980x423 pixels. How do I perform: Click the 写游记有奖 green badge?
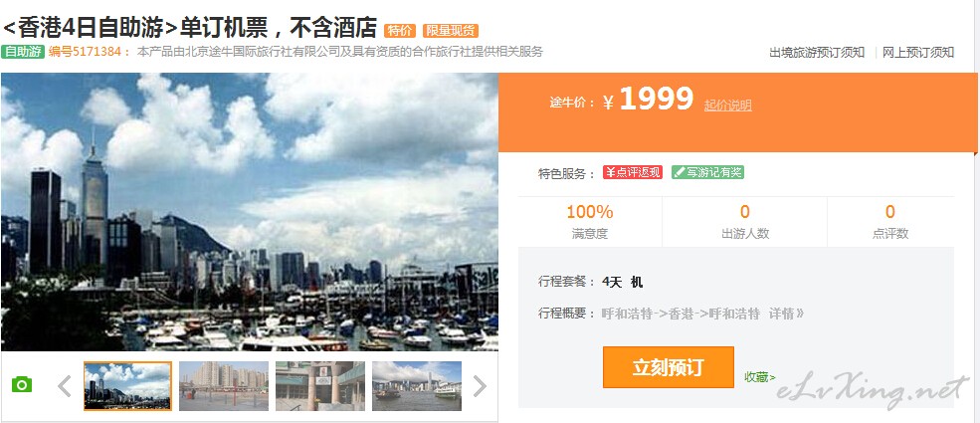[707, 172]
